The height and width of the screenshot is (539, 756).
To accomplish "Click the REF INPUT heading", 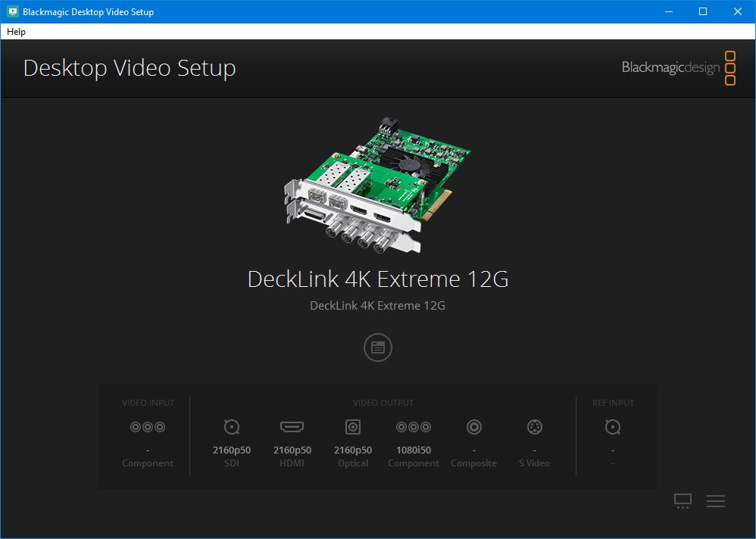I will click(613, 403).
